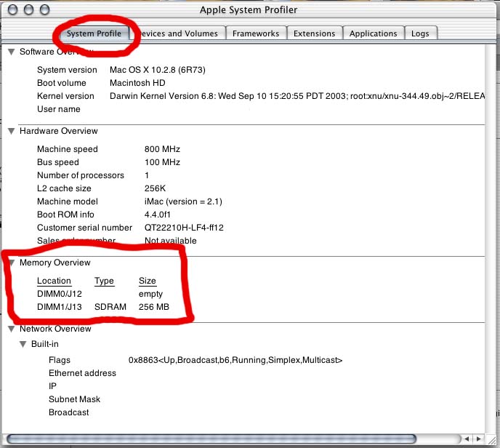
Task: Click the IP label
Action: (52, 386)
